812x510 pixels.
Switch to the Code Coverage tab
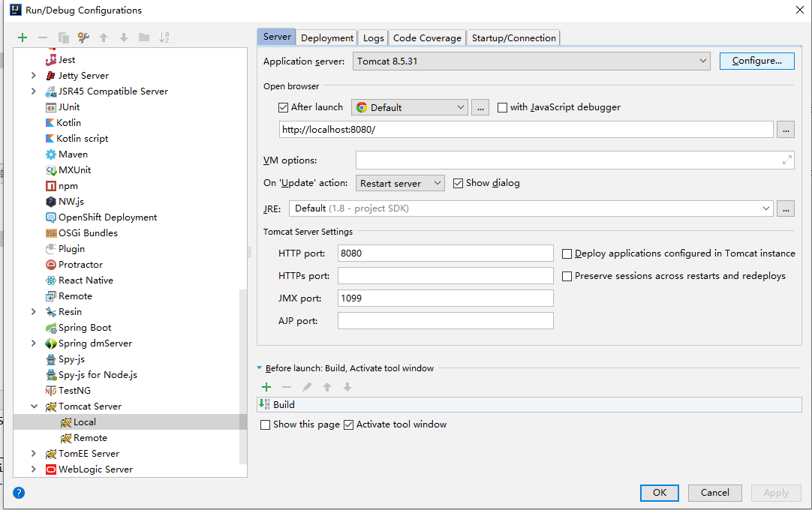click(427, 37)
